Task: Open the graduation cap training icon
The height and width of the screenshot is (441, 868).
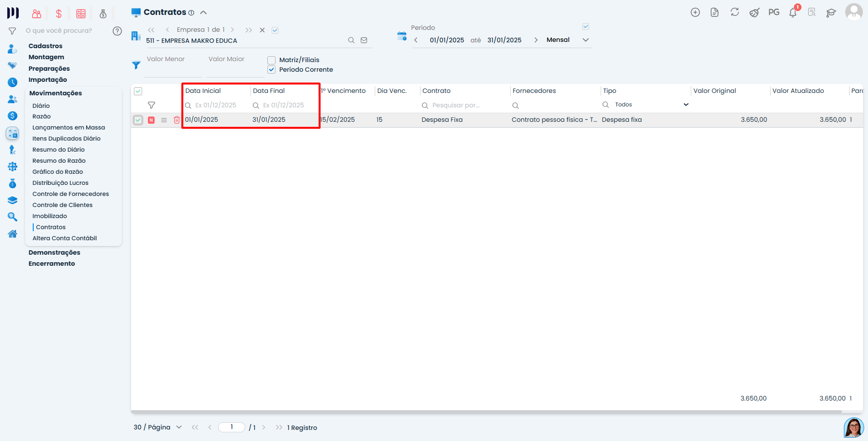Action: tap(831, 13)
